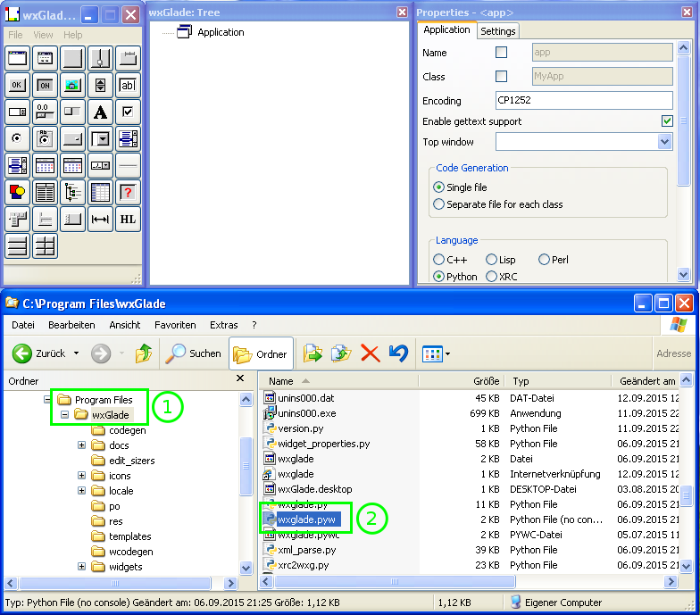The height and width of the screenshot is (615, 700).
Task: Pick the Grid sizer tool
Action: (45, 246)
